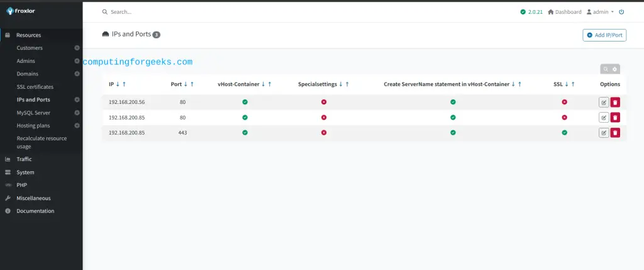Click red SSL status for 192.168.200.56
Viewport: 644px width, 270px height.
pos(564,102)
